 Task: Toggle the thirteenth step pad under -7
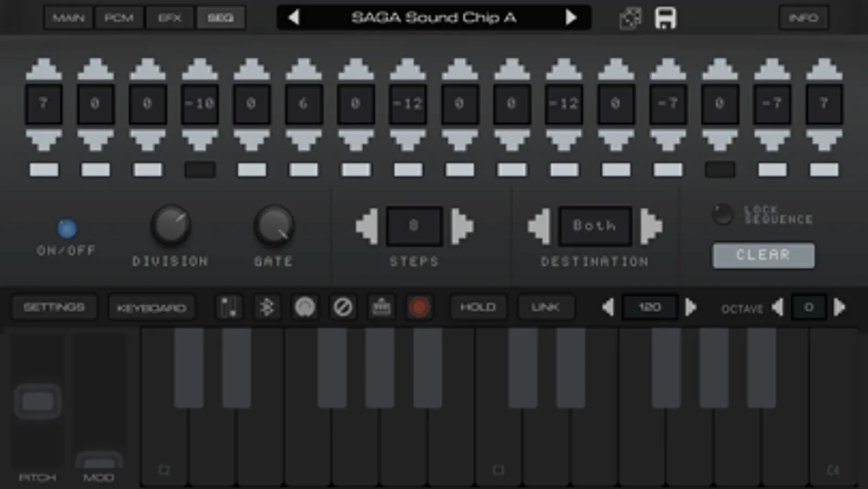[x=668, y=170]
